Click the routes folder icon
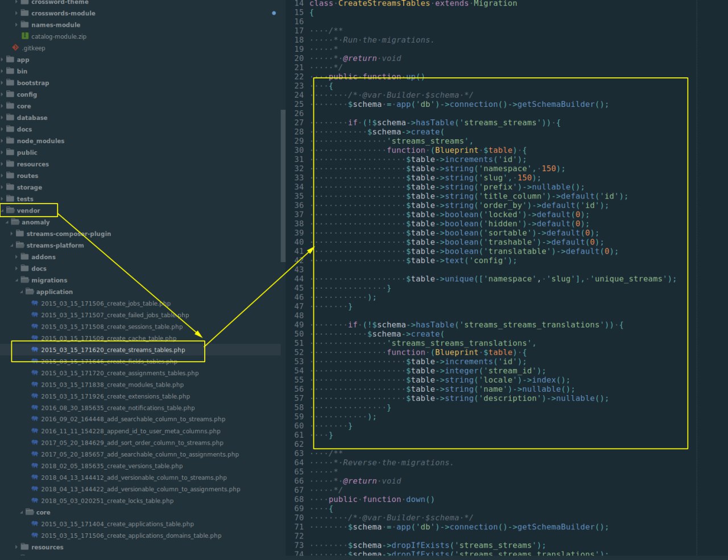Screen dimensions: 728x560 coord(10,176)
